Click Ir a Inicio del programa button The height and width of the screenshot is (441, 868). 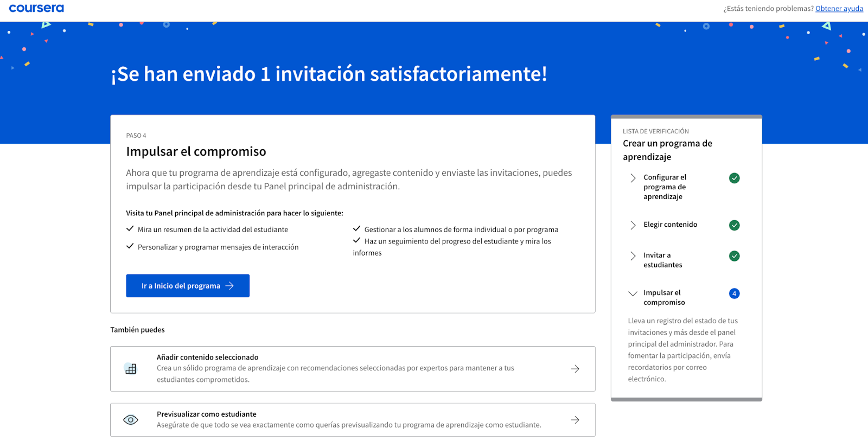pos(188,286)
